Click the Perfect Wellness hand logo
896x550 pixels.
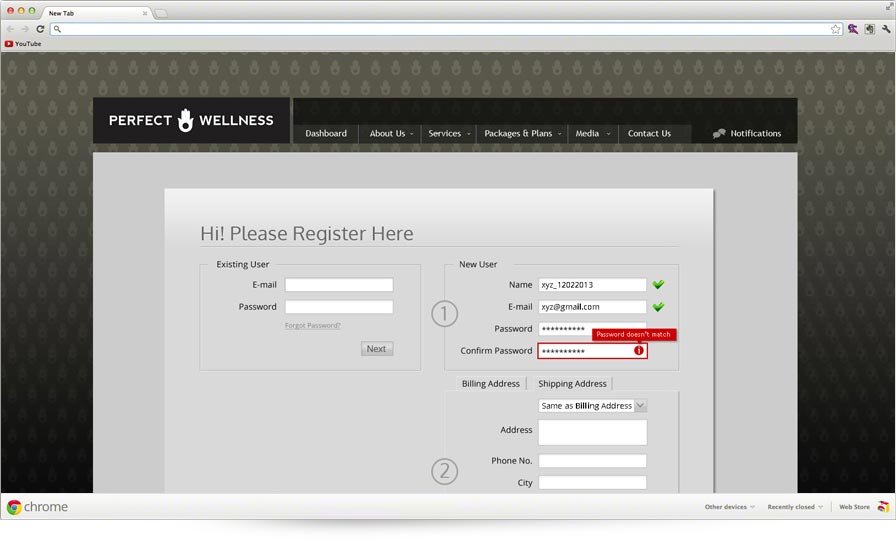185,120
